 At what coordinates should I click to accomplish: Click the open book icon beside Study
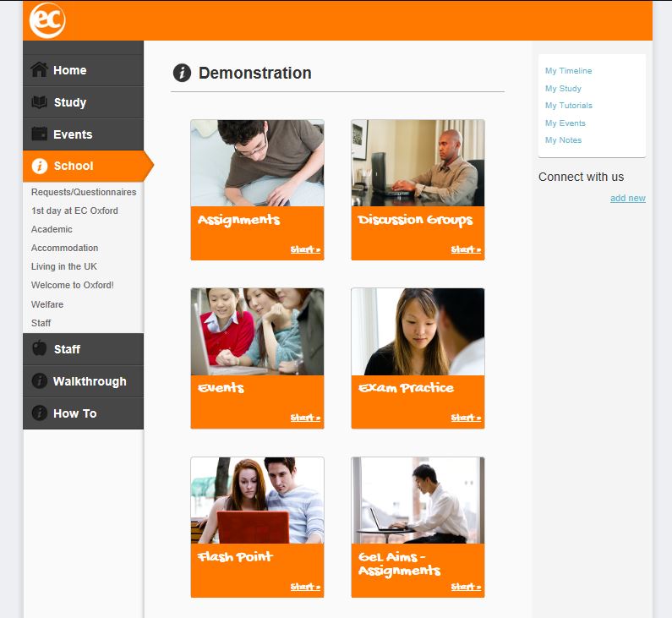tap(40, 102)
